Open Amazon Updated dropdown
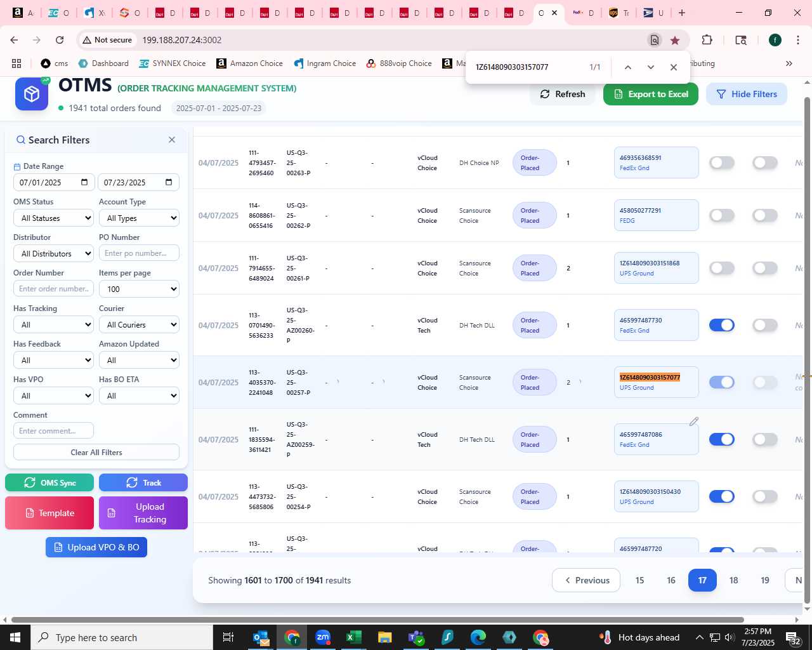This screenshot has width=812, height=650. click(139, 360)
